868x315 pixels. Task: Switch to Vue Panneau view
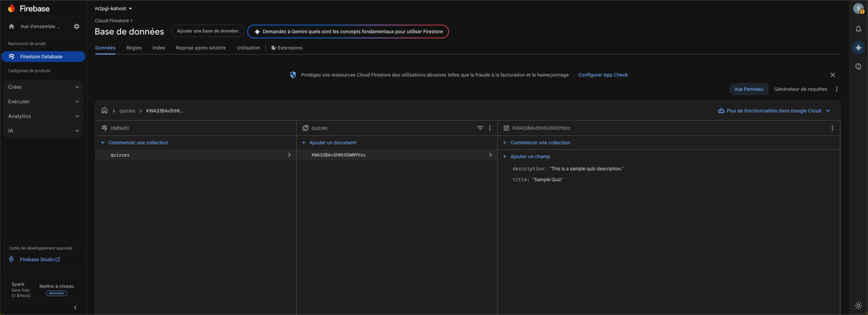point(749,89)
